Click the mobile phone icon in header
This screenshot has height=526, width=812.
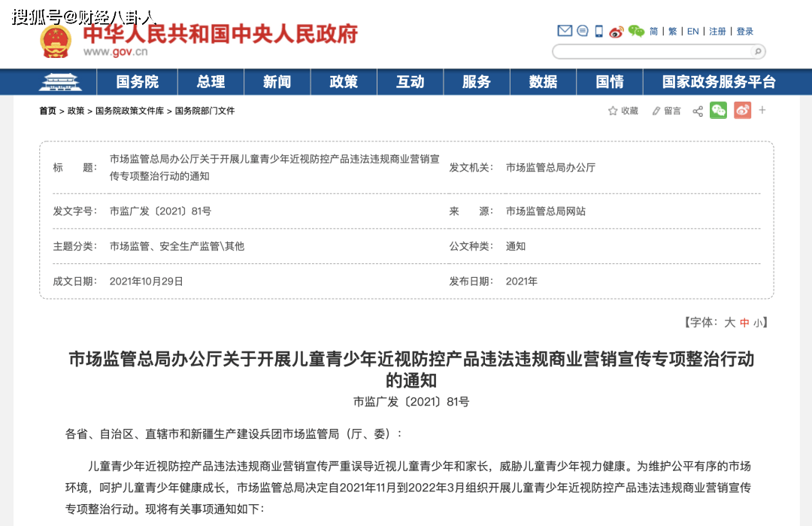coord(599,31)
